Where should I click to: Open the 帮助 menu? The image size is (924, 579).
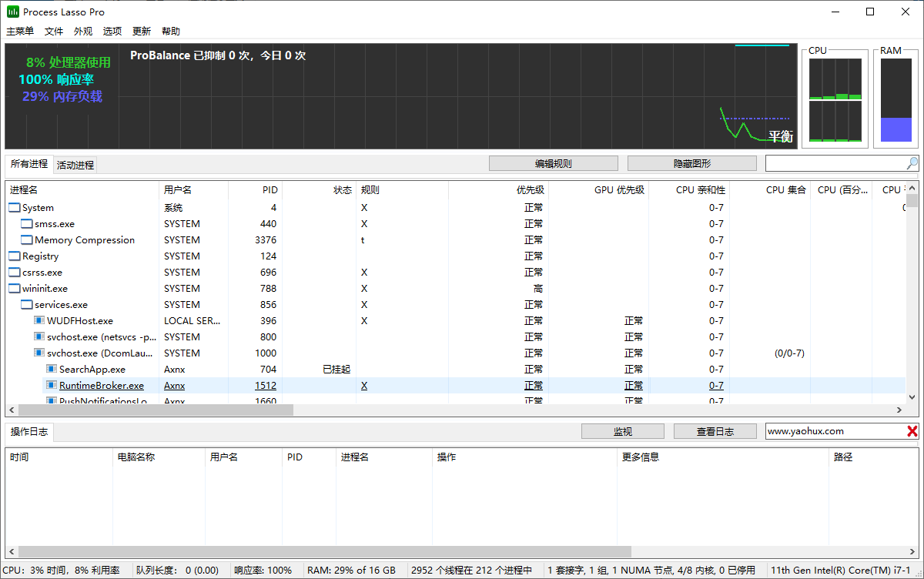pos(171,31)
